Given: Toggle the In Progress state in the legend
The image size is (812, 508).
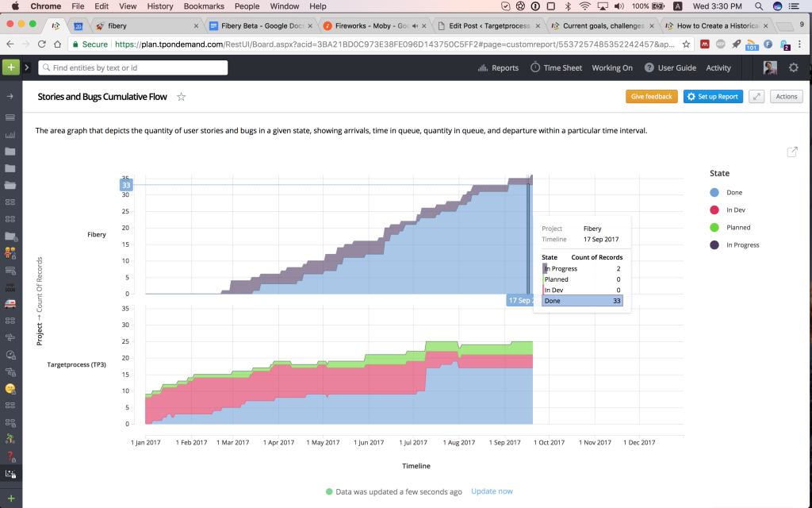Looking at the screenshot, I should (742, 245).
